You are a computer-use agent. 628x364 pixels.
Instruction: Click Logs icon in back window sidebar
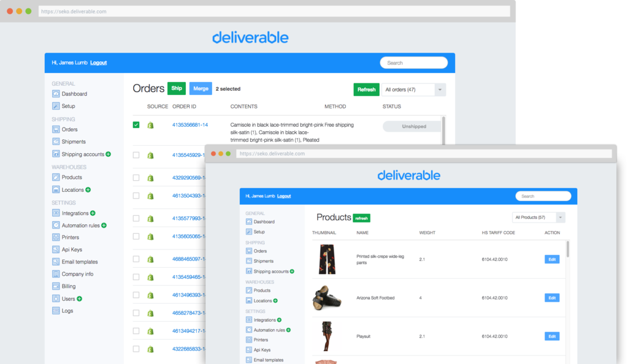[56, 311]
